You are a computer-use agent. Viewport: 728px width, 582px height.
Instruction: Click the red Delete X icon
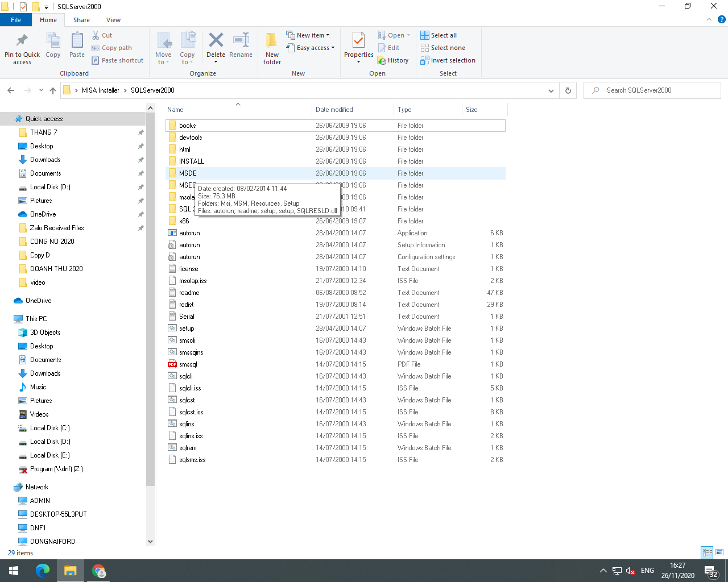pos(216,40)
